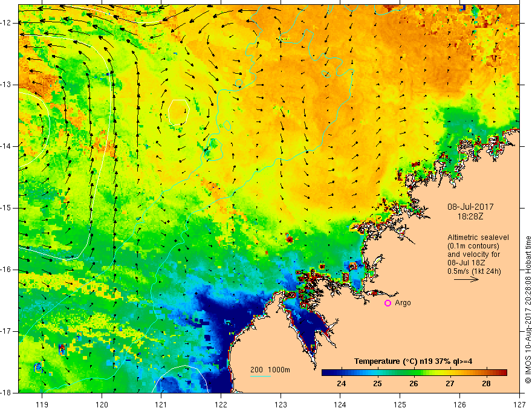The height and width of the screenshot is (411, 532).
Task: Click the longitude axis label '119'
Action: coord(42,404)
